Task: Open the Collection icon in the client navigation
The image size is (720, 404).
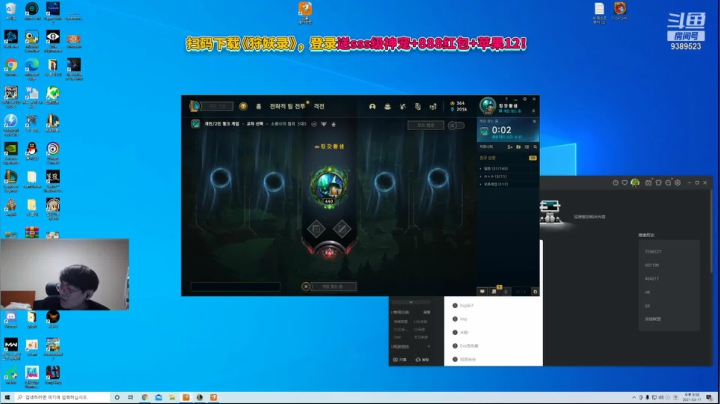Action: [388, 107]
